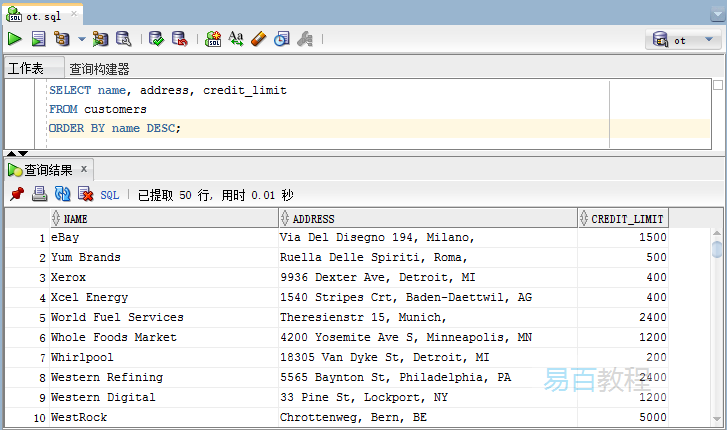
Task: Select the 工作表 tab
Action: coord(26,68)
